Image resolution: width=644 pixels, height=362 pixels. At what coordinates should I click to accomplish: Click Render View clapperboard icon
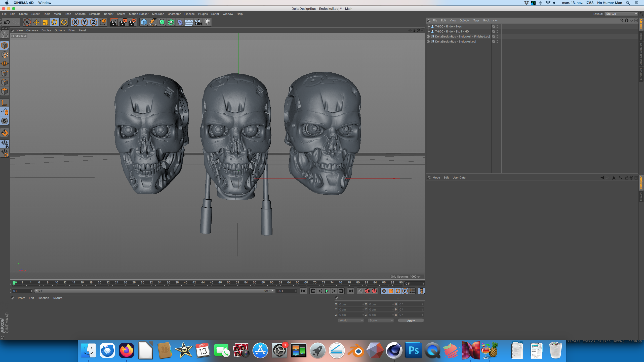pos(114,22)
